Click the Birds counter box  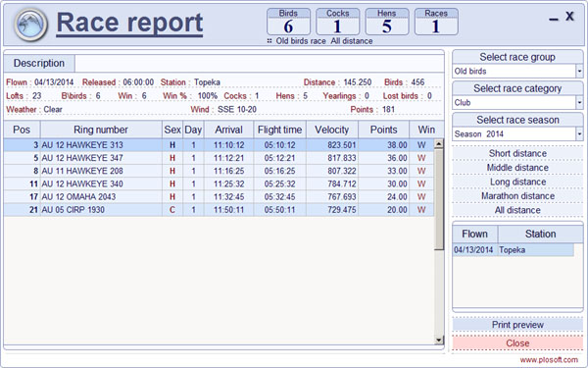tap(288, 22)
